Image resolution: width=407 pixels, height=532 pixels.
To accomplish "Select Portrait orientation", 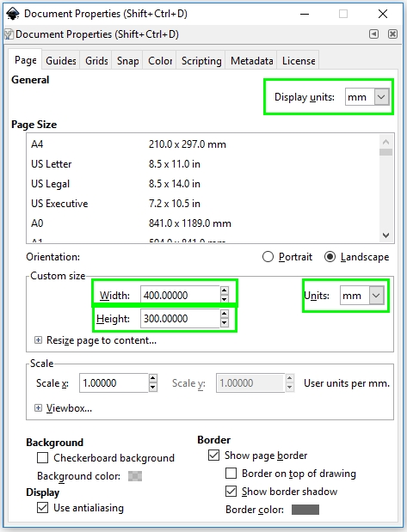I will tap(287, 257).
